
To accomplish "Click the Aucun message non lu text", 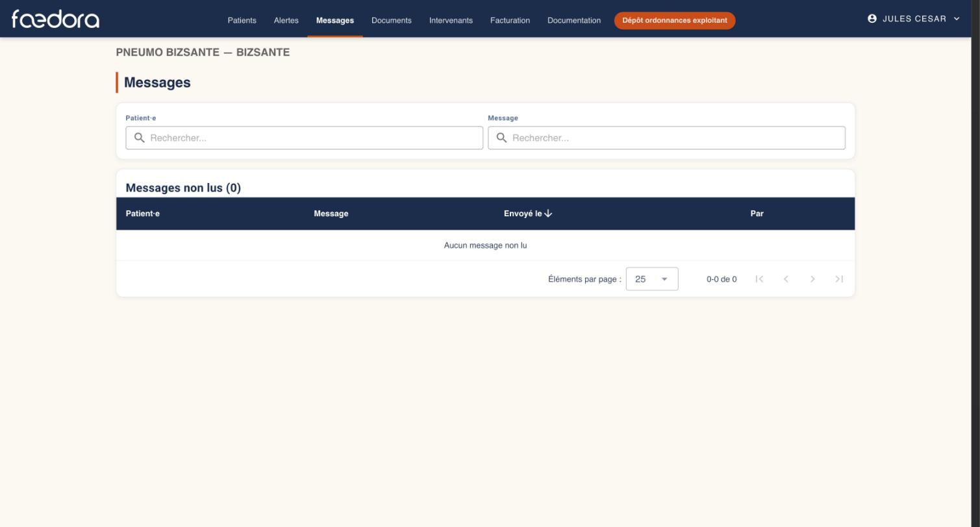I will click(x=485, y=245).
